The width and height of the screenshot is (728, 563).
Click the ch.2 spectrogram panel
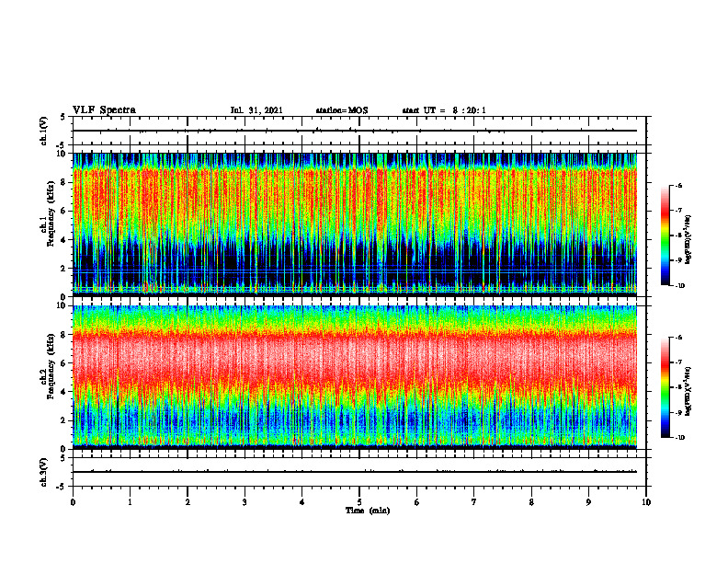pyautogui.click(x=355, y=377)
